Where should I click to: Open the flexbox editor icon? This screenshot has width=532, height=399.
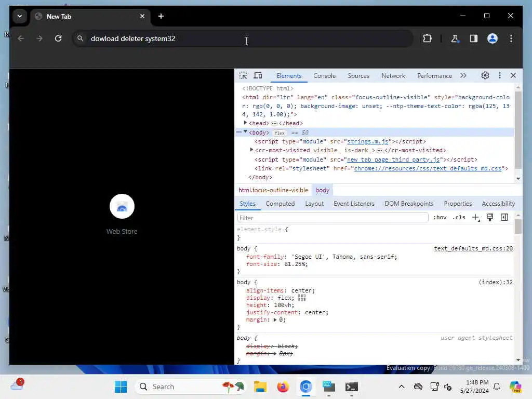(x=302, y=298)
